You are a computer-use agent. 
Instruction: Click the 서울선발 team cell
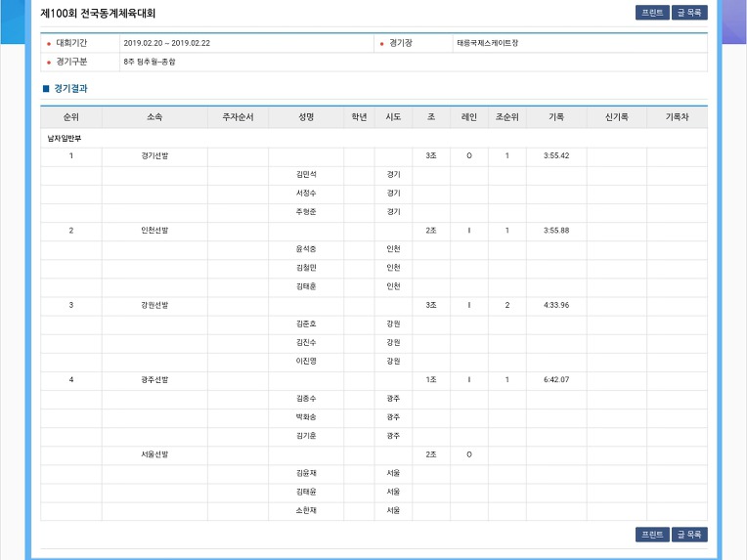pos(154,454)
